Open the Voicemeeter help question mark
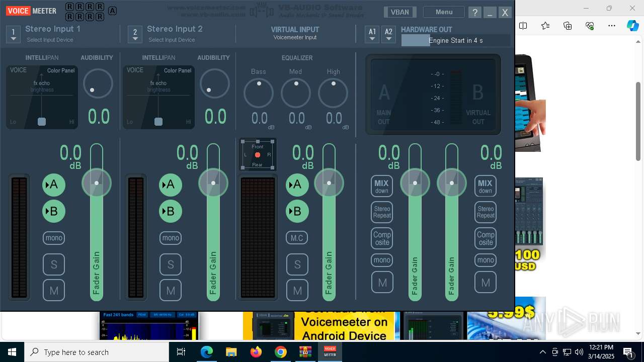This screenshot has height=362, width=644. [474, 13]
